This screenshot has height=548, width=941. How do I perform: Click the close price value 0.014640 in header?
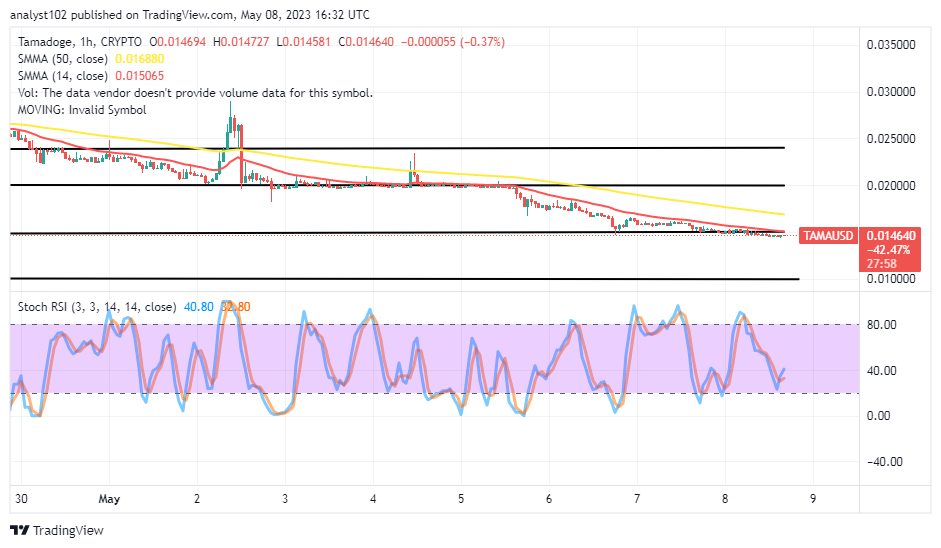click(370, 42)
